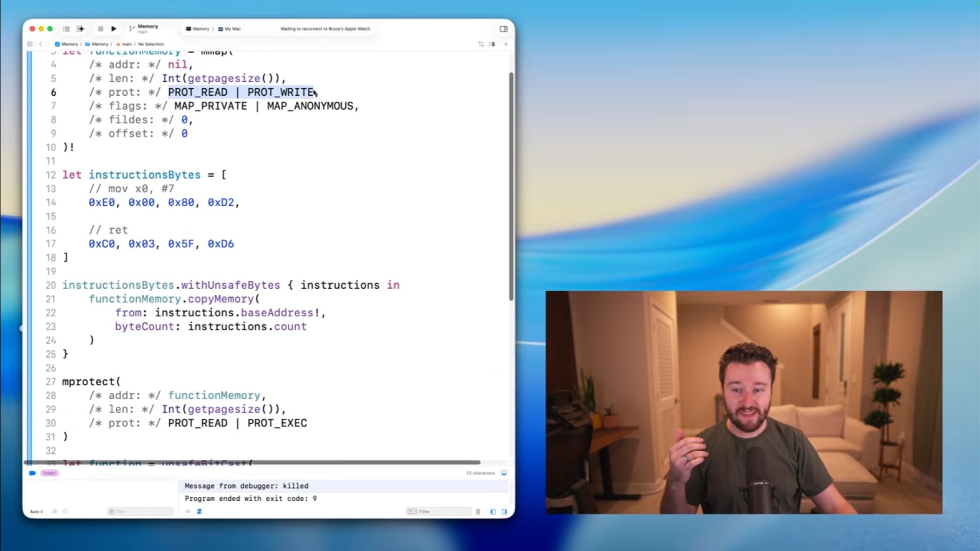This screenshot has width=980, height=551.
Task: Clear the console with the trash icon
Action: pos(478,512)
